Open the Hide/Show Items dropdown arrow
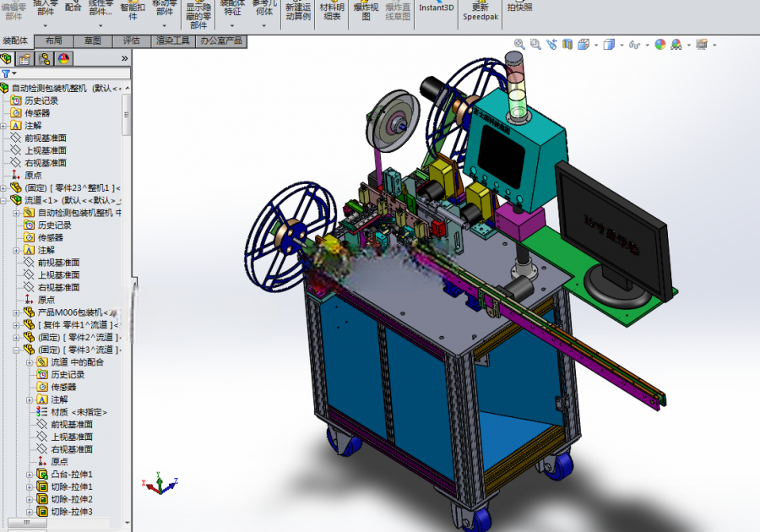Viewport: 760px width, 532px height. pos(648,46)
